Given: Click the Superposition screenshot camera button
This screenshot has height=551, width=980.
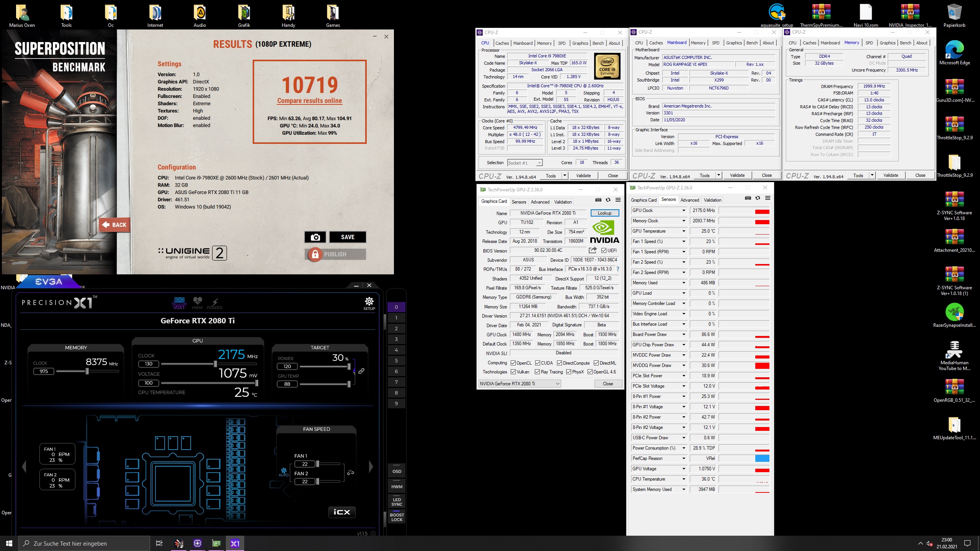Looking at the screenshot, I should coord(315,237).
